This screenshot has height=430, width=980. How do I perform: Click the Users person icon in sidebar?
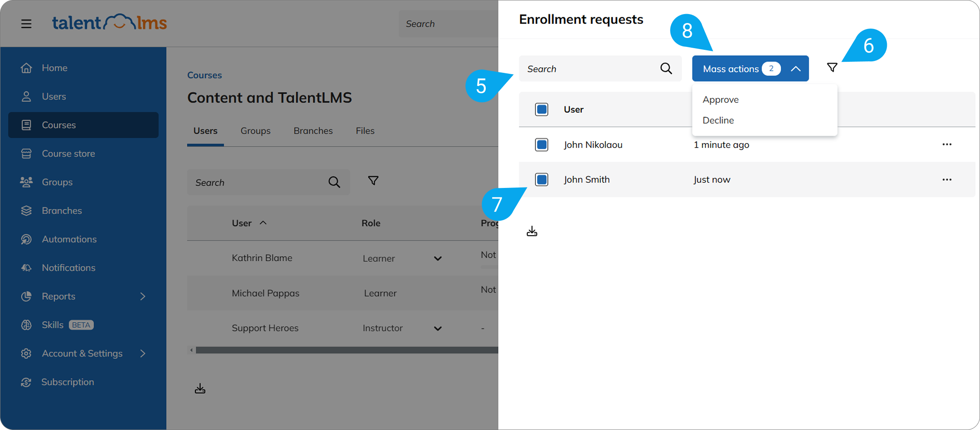(26, 96)
